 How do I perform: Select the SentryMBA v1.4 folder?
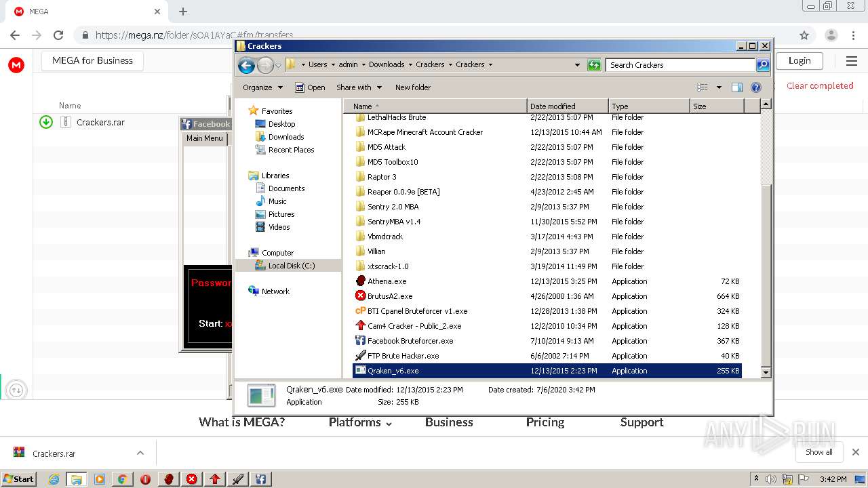tap(393, 222)
